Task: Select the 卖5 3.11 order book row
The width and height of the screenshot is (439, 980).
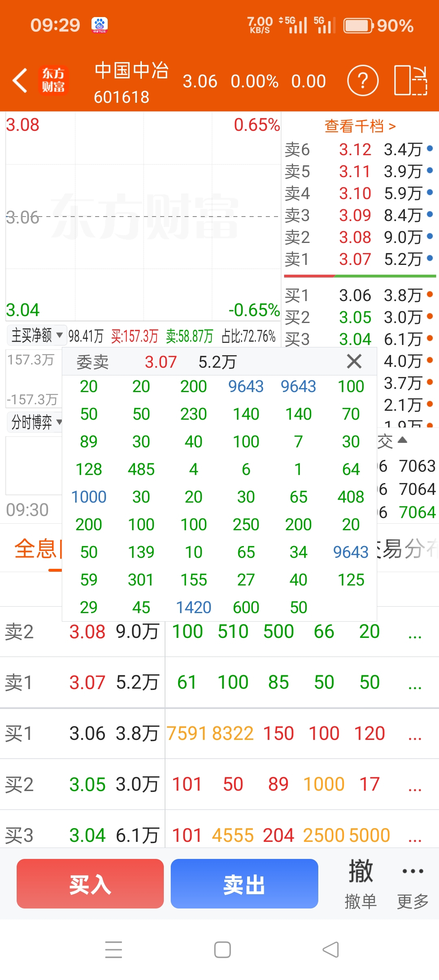Action: (x=359, y=171)
